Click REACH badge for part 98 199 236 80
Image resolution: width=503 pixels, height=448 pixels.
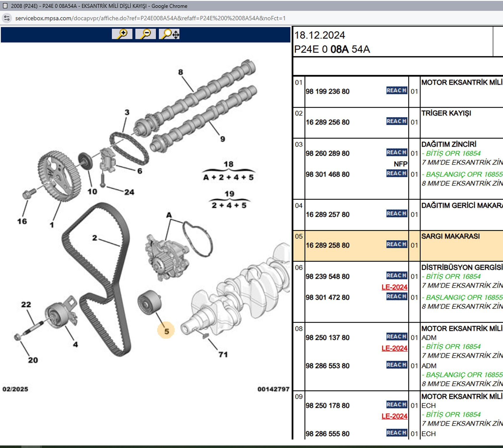(396, 90)
